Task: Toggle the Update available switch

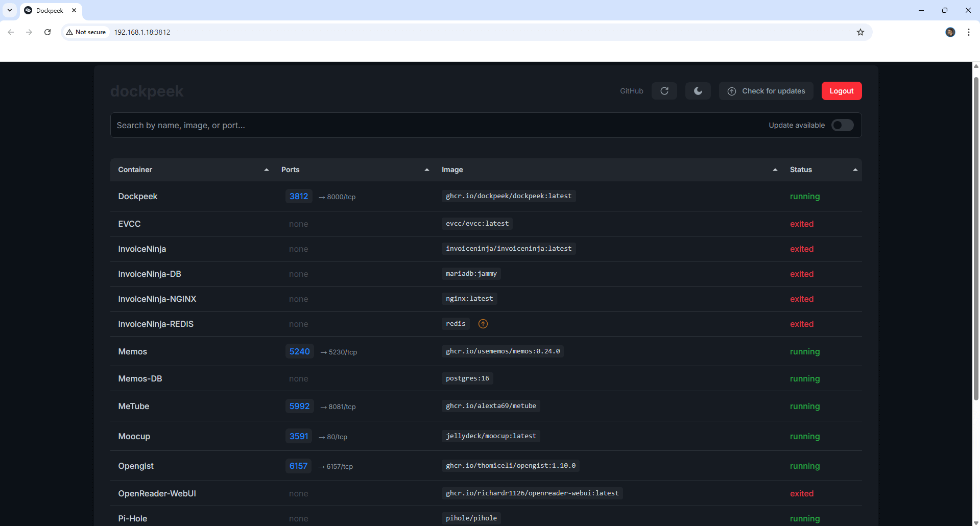Action: point(842,125)
